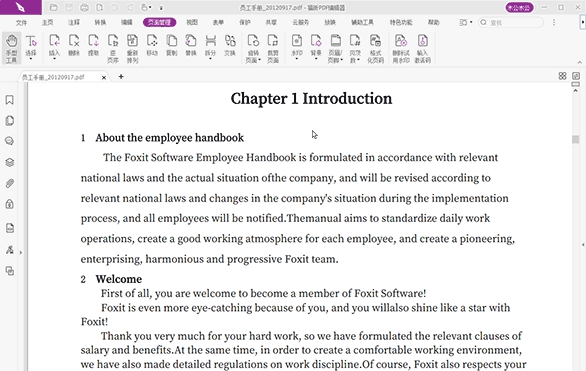Screen dimensions: 586x371
Task: Open the vertical three-dot more options menu
Action: pos(554,22)
